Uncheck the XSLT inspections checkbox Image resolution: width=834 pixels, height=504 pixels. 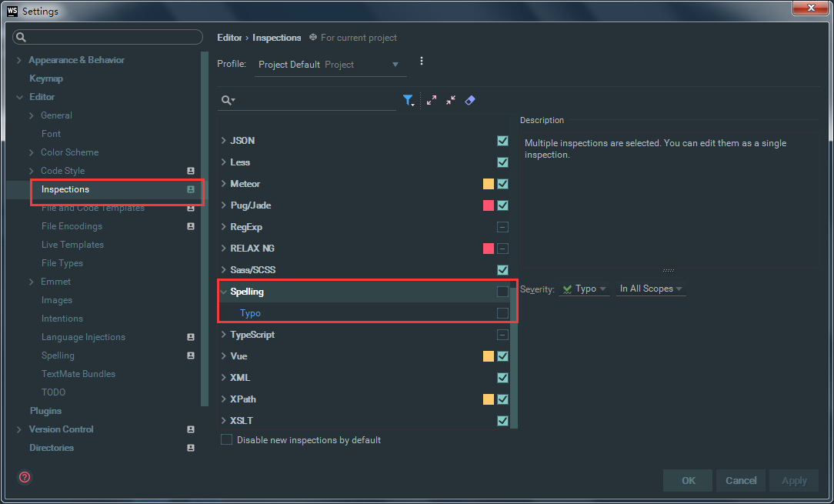pos(502,420)
